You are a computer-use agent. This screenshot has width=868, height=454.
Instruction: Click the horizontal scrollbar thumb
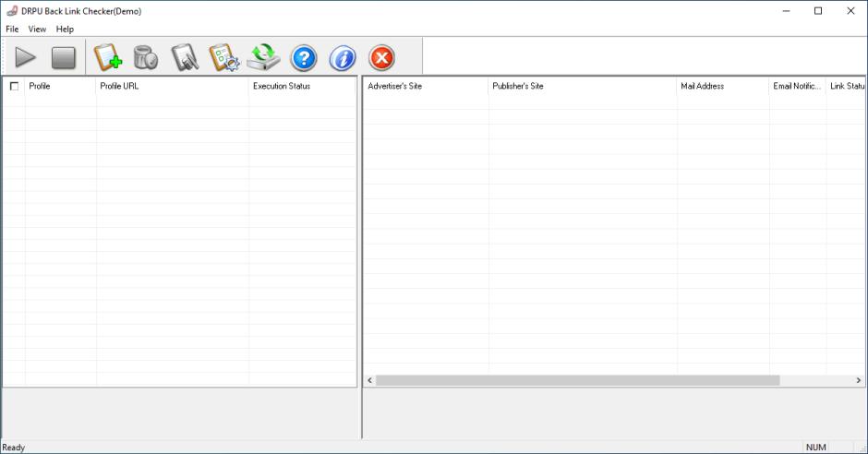coord(577,380)
